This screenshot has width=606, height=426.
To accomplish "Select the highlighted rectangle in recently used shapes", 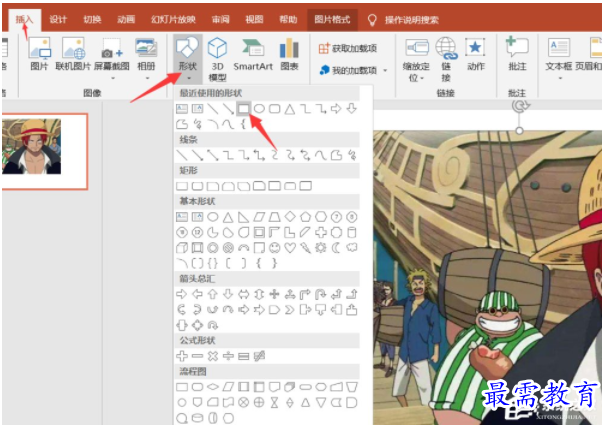I will [x=243, y=109].
